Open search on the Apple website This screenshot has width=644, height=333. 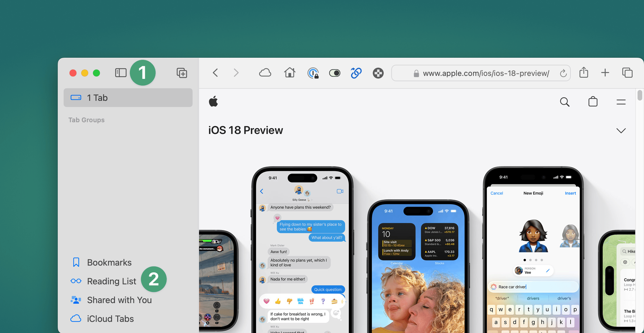pos(565,102)
